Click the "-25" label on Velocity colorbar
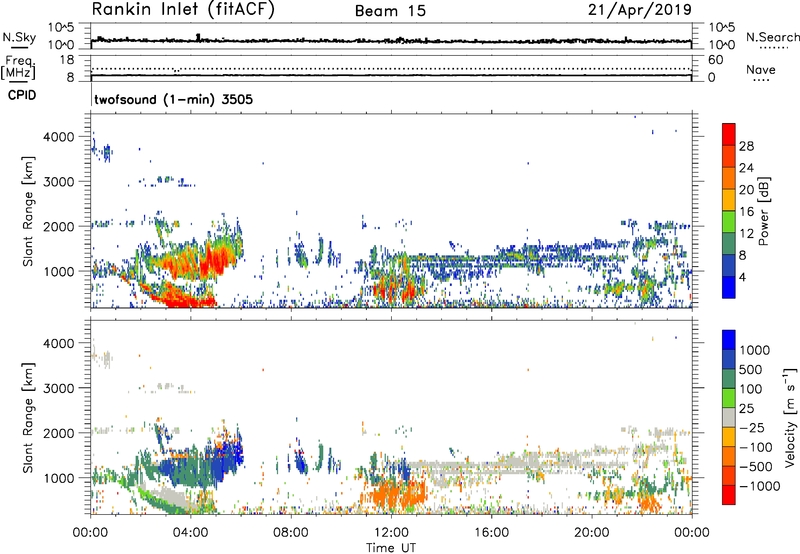Image resolution: width=800 pixels, height=554 pixels. pos(752,427)
